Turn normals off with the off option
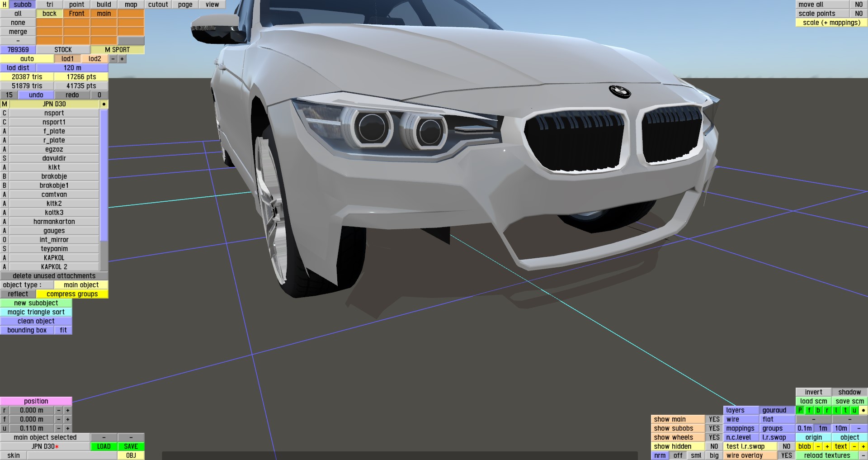Viewport: 868px width, 460px height. (x=678, y=455)
